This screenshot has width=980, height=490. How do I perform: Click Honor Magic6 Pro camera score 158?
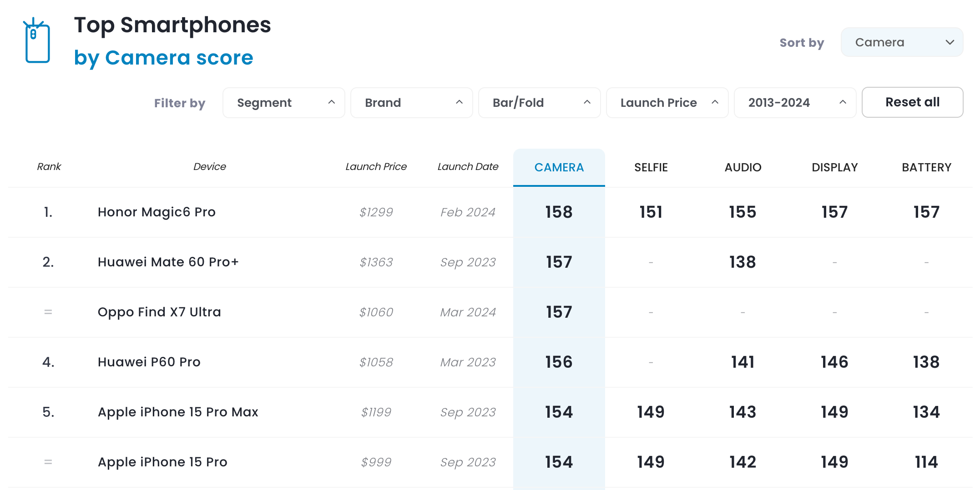pyautogui.click(x=559, y=212)
